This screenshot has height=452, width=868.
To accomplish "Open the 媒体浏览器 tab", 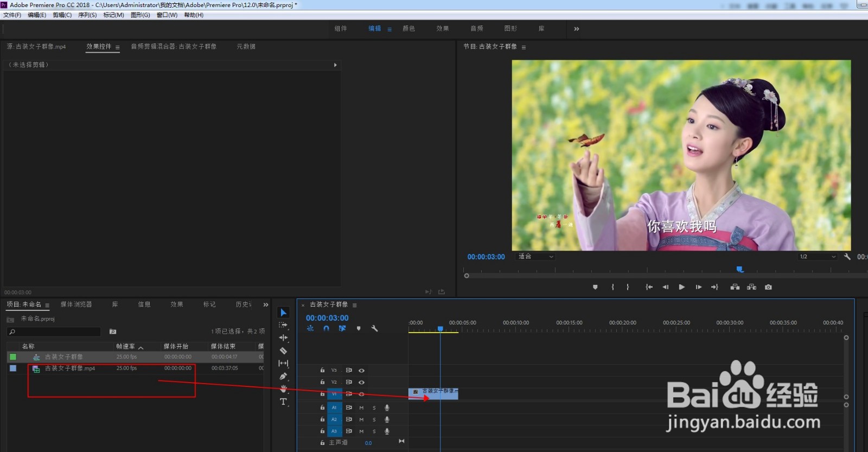I will click(76, 304).
